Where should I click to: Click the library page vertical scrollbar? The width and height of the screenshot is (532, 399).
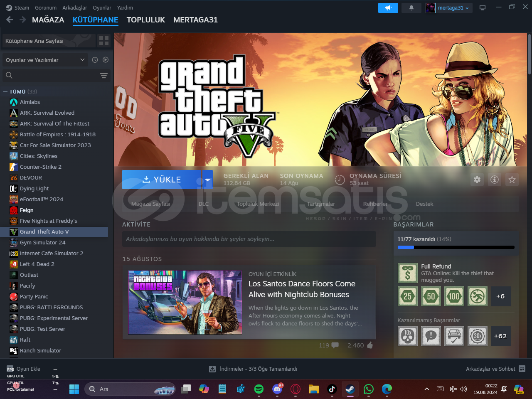[530, 54]
